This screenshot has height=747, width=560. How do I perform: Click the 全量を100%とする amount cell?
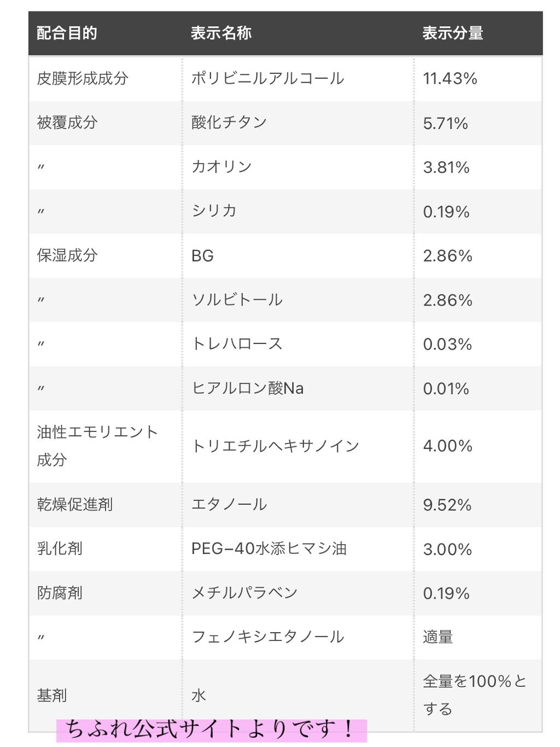coord(474,695)
